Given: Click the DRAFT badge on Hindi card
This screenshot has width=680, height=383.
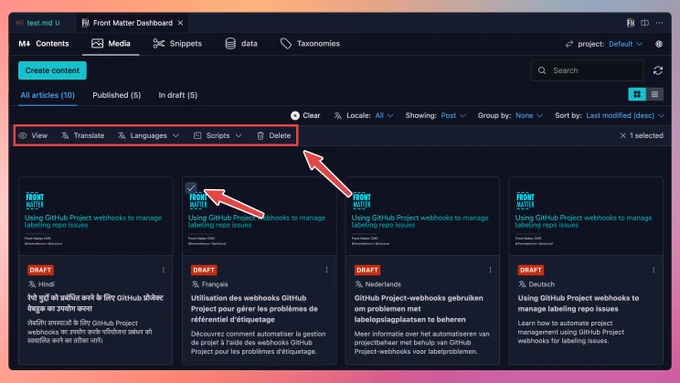Looking at the screenshot, I should pyautogui.click(x=40, y=270).
